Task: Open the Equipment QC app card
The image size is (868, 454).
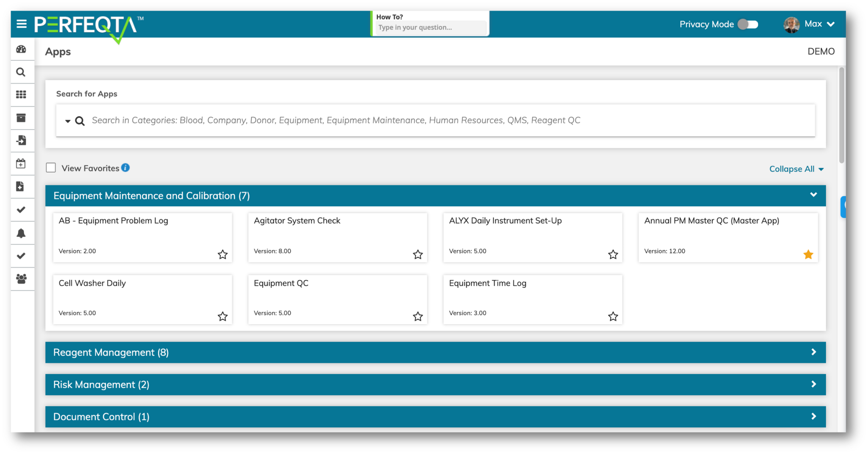Action: (337, 299)
